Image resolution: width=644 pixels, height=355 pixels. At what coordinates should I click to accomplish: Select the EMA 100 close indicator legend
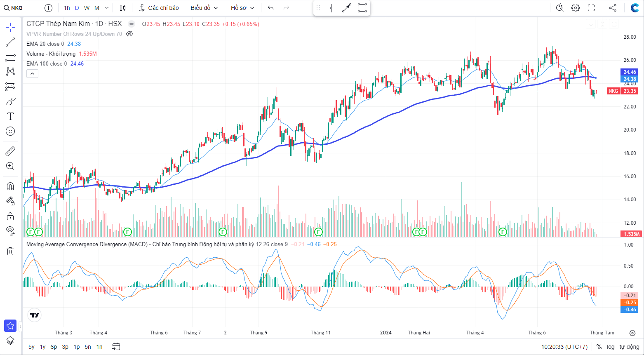tap(47, 63)
